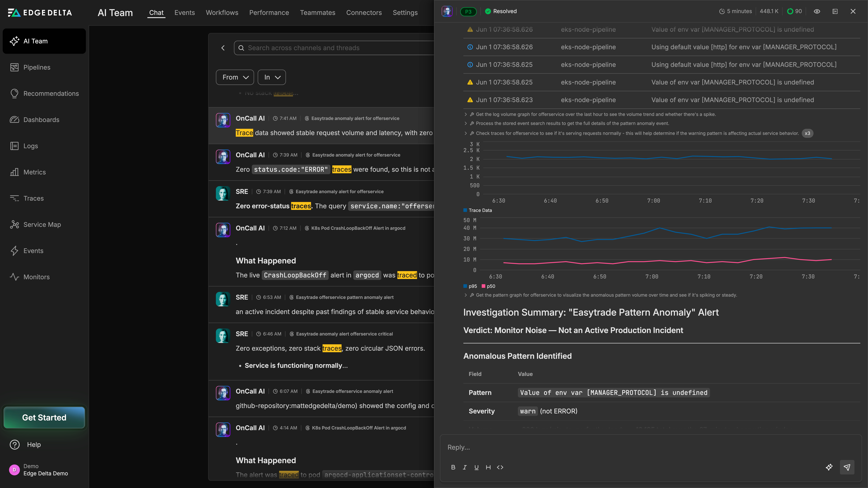868x488 pixels.
Task: Click the x3 repeat count badge
Action: click(x=807, y=133)
